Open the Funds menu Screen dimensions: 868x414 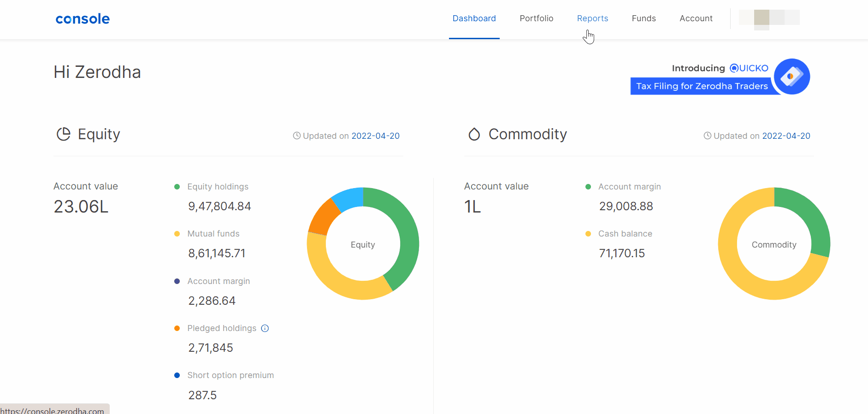pos(644,18)
